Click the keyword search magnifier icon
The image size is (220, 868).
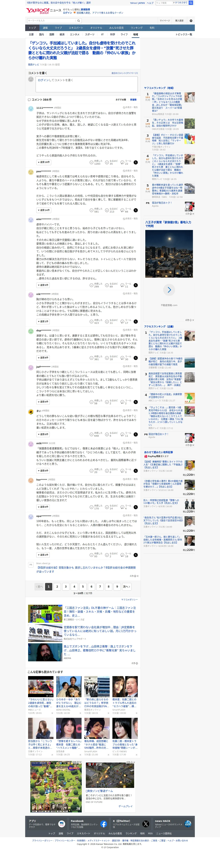(78, 21)
